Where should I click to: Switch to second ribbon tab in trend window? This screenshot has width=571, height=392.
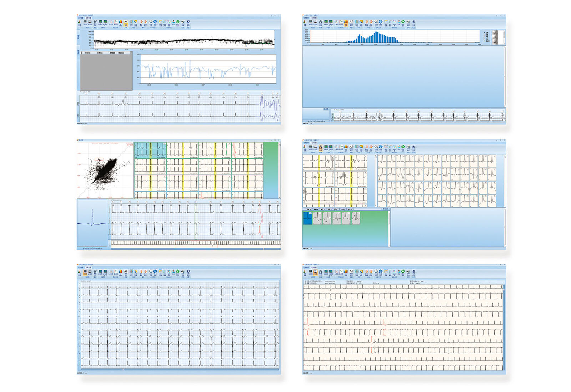pyautogui.click(x=88, y=17)
